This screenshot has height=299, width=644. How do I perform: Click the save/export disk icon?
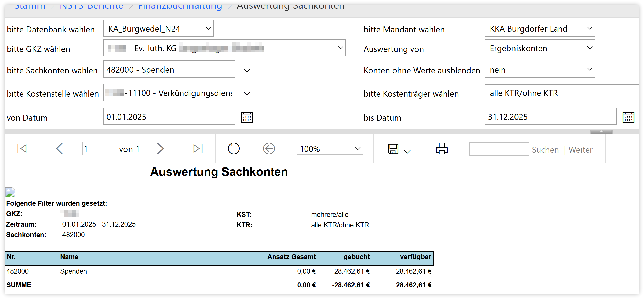393,149
